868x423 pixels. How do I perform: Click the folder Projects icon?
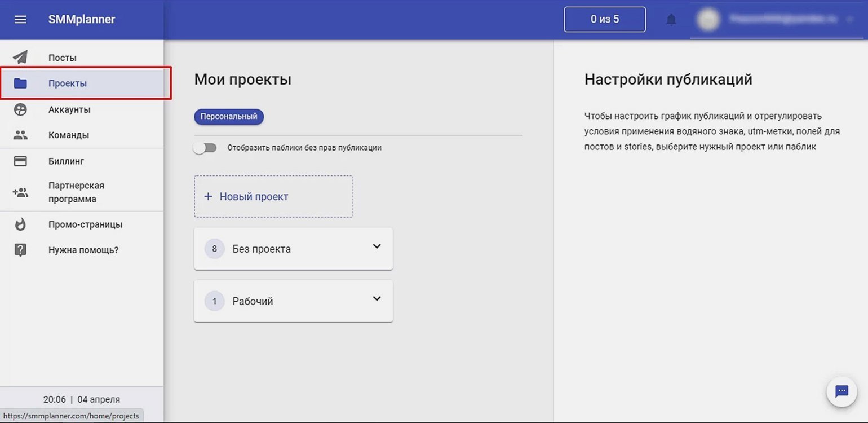point(20,83)
